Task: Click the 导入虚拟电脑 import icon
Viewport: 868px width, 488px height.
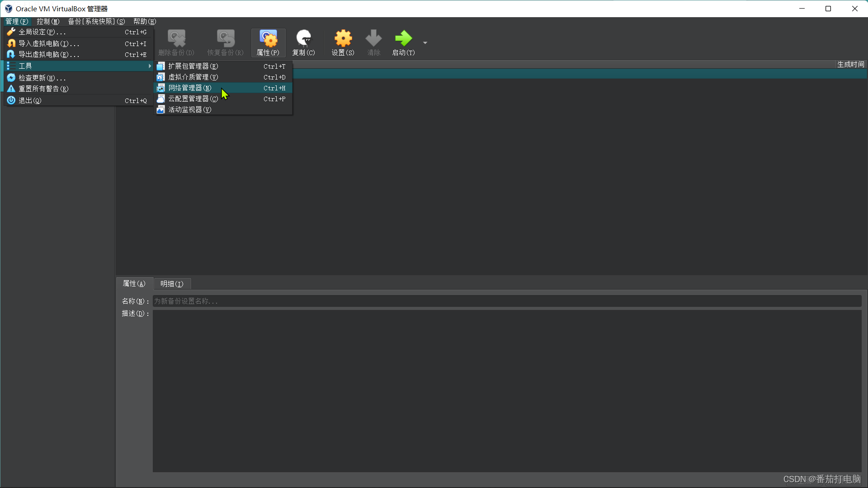Action: [x=11, y=43]
